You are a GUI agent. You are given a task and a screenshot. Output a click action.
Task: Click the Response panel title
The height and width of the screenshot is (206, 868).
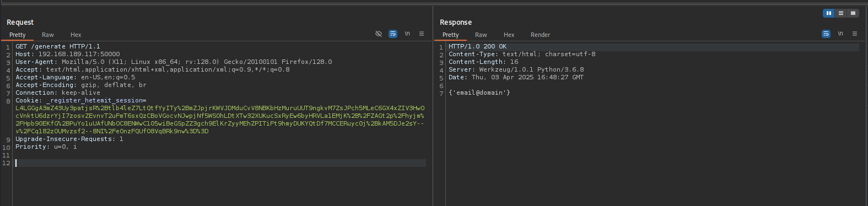pos(456,22)
